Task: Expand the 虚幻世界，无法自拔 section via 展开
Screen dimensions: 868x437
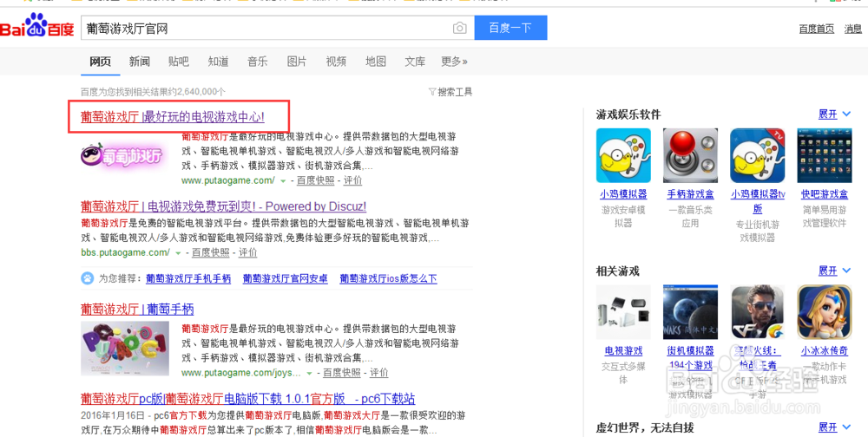Action: 834,427
